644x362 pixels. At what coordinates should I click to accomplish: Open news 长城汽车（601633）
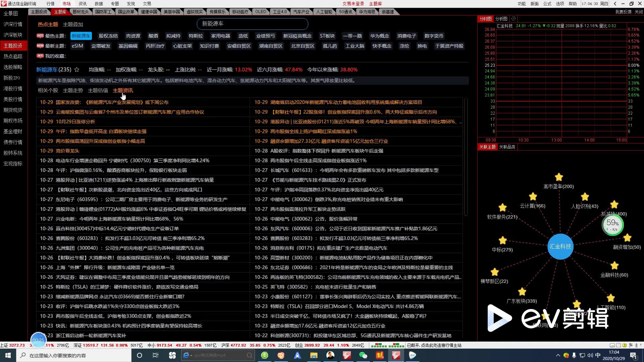point(354,170)
